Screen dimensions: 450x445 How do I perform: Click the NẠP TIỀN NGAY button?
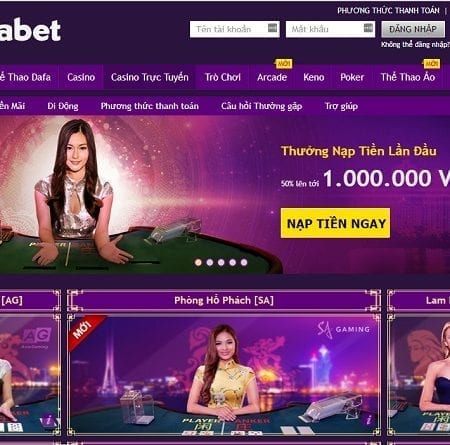pos(335,223)
